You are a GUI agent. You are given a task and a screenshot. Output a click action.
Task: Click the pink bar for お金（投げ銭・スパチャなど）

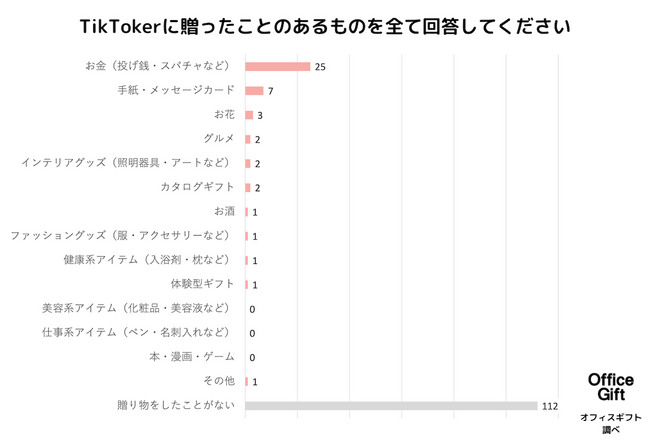tap(278, 67)
